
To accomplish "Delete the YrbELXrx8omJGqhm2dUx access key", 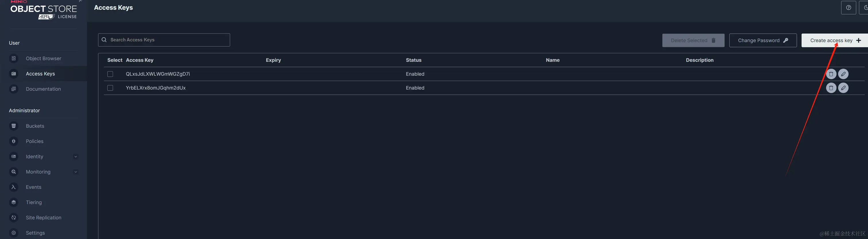I will pyautogui.click(x=831, y=88).
